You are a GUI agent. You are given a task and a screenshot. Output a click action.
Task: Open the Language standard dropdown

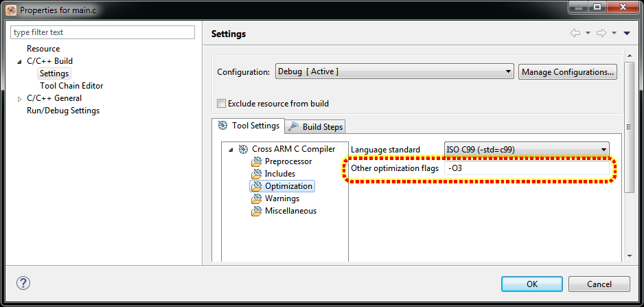(527, 150)
